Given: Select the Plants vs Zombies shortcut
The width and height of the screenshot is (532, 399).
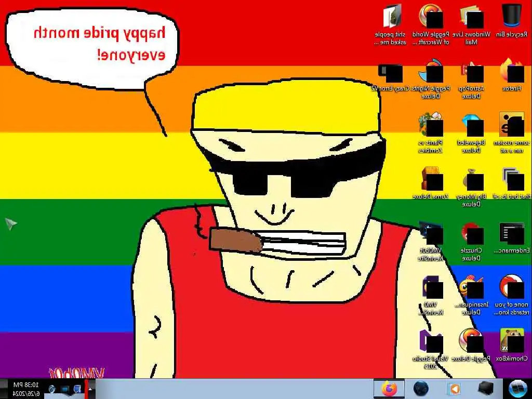Looking at the screenshot, I should [x=431, y=132].
